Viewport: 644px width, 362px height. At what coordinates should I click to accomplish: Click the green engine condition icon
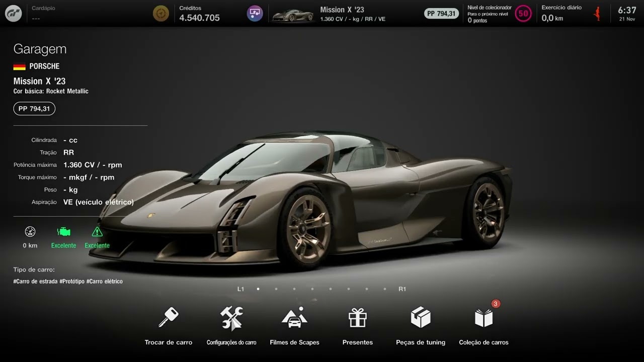coord(64,232)
